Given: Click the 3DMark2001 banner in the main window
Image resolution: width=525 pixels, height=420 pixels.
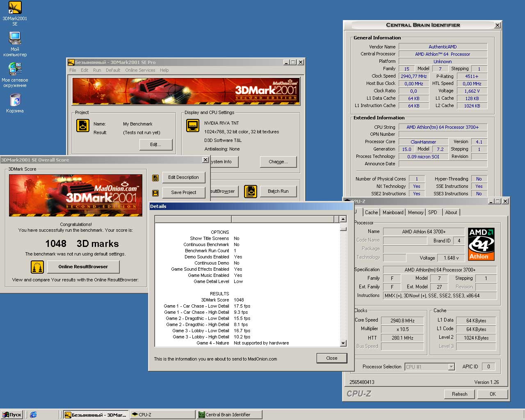Looking at the screenshot, I should [x=186, y=91].
